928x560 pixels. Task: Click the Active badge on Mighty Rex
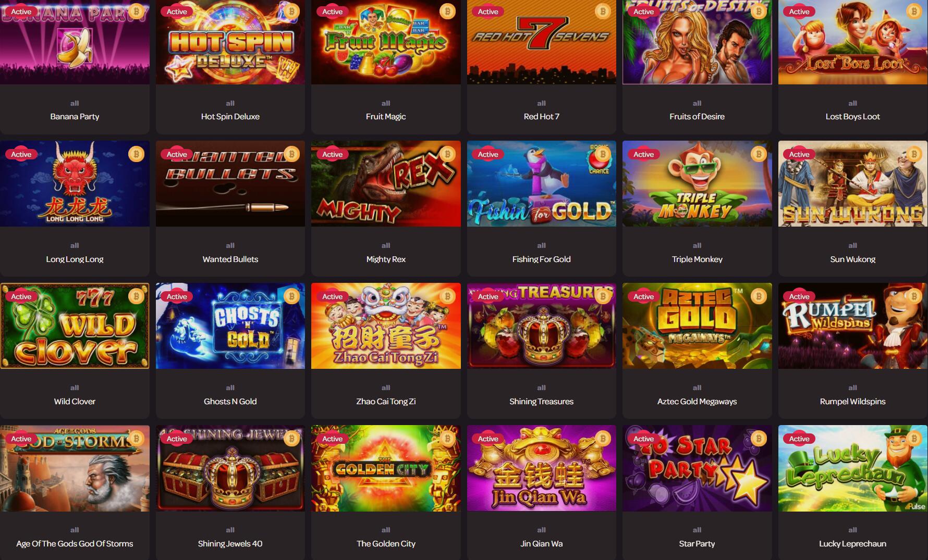(x=333, y=154)
